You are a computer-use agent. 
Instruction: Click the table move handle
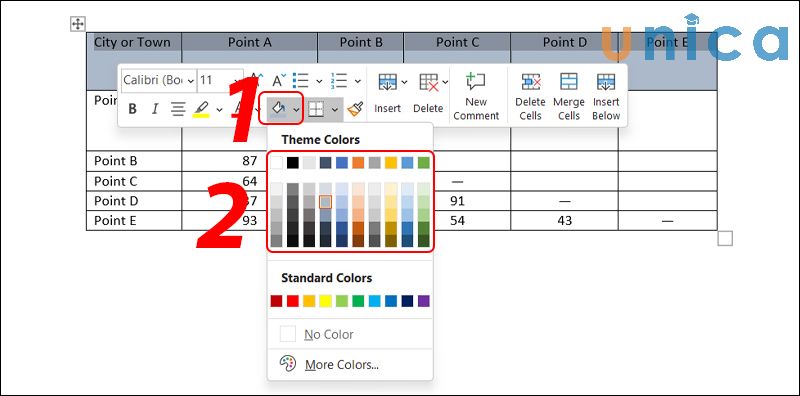[78, 23]
